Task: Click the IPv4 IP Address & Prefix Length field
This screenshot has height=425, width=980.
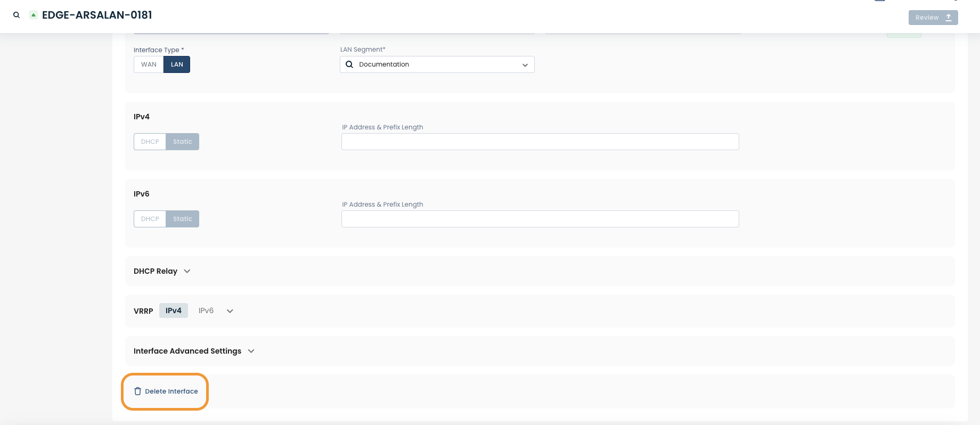Action: 540,142
